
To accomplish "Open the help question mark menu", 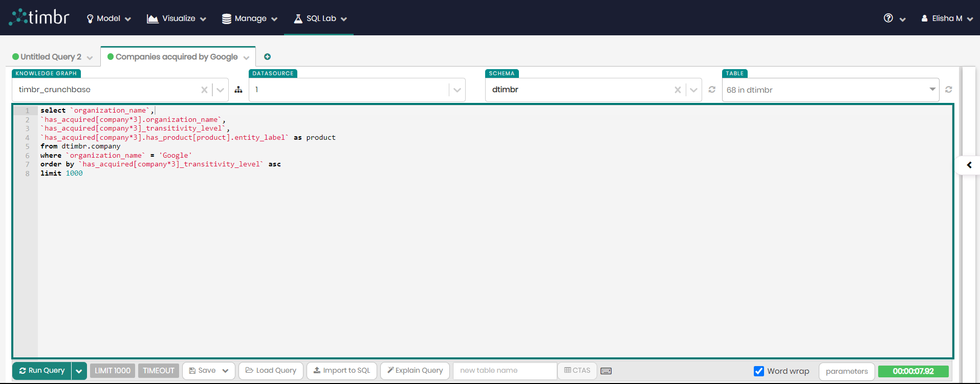I will [894, 18].
